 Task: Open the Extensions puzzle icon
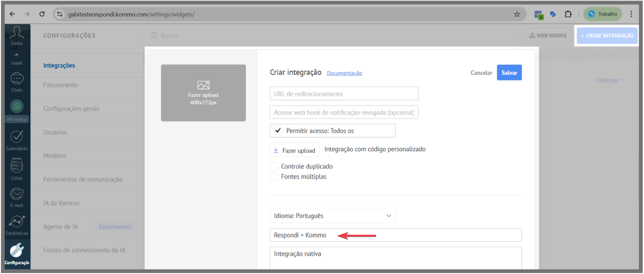click(568, 14)
